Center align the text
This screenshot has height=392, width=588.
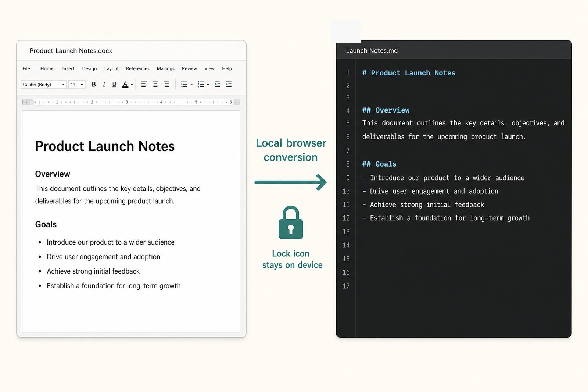pyautogui.click(x=155, y=84)
